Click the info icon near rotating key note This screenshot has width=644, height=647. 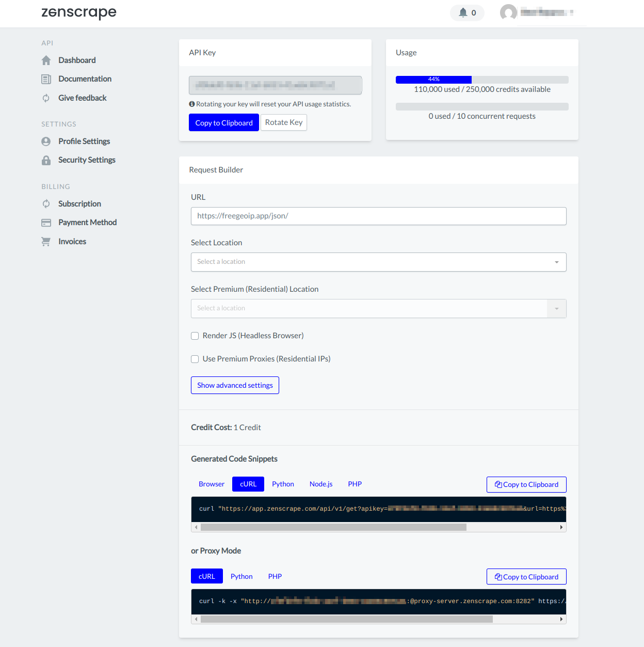coord(192,104)
